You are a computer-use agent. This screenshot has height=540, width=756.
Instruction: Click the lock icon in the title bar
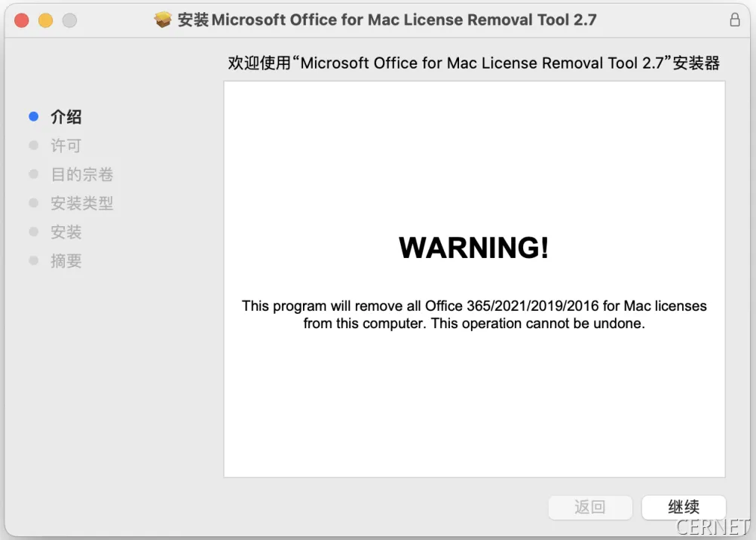click(x=735, y=20)
